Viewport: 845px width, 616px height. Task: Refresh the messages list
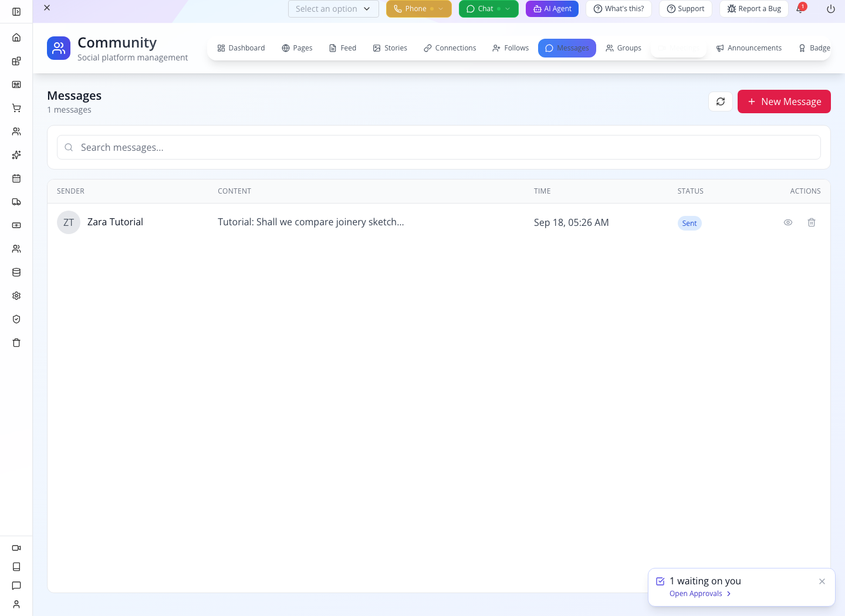721,101
